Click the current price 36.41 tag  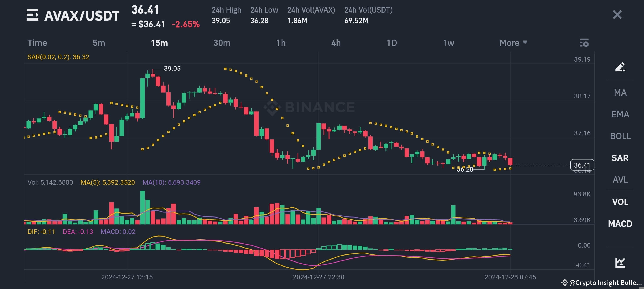582,165
